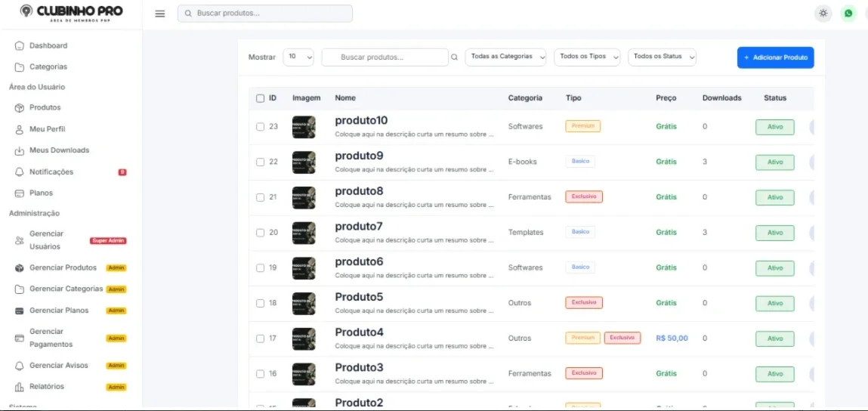Image resolution: width=868 pixels, height=411 pixels.
Task: Click the Super Admin badge
Action: (108, 241)
